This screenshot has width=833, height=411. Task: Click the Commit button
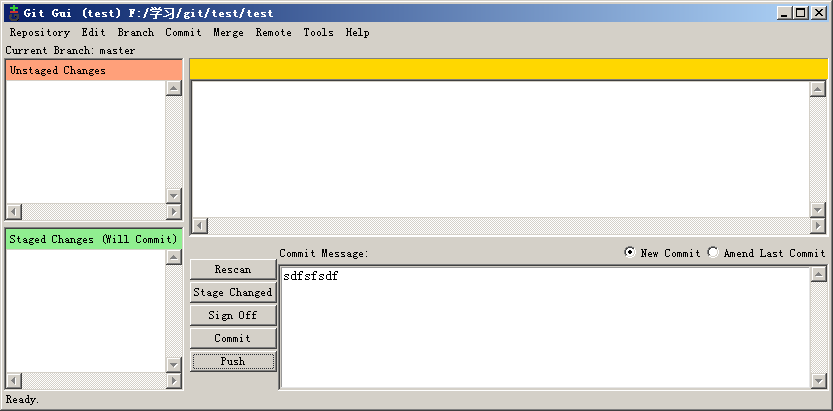click(233, 338)
